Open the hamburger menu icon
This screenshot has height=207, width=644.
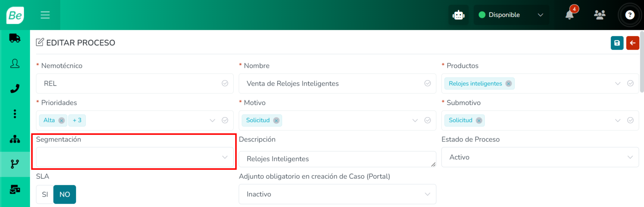coord(45,15)
